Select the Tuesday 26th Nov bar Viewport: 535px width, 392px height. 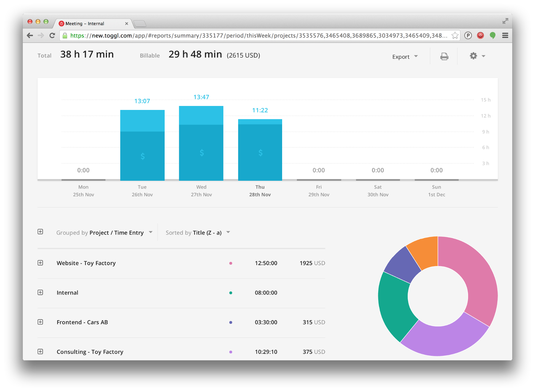tap(142, 145)
